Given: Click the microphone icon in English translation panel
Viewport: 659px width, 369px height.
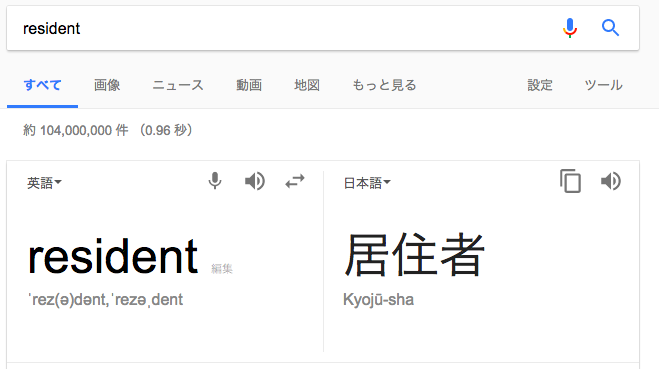Looking at the screenshot, I should 215,181.
